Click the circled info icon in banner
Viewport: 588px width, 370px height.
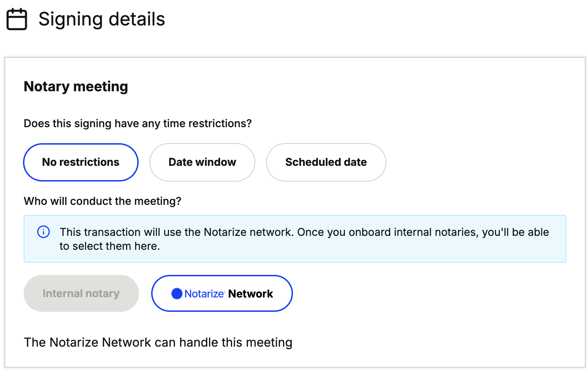[44, 232]
